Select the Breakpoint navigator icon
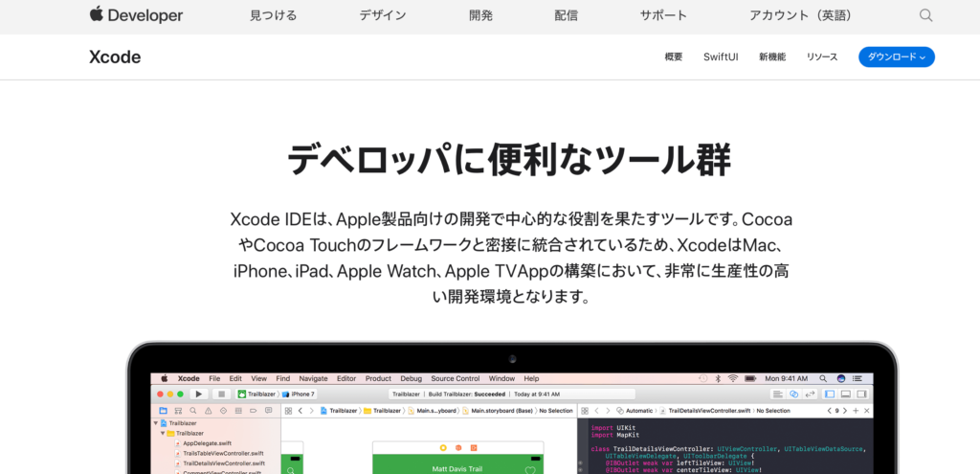980x474 pixels. (253, 411)
